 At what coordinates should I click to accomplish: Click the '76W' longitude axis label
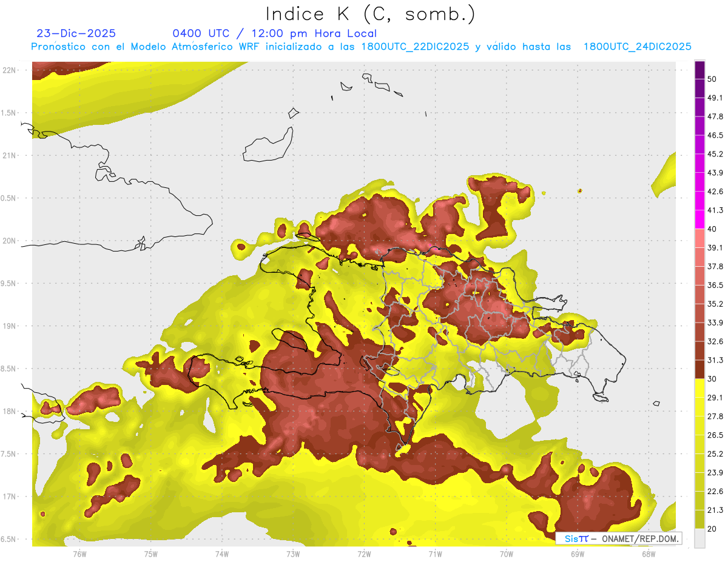point(79,554)
